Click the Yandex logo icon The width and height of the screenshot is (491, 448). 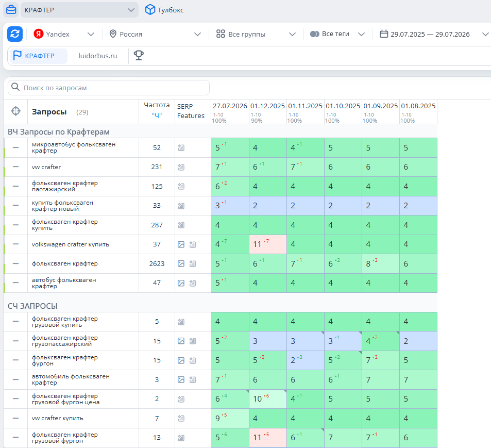point(39,34)
